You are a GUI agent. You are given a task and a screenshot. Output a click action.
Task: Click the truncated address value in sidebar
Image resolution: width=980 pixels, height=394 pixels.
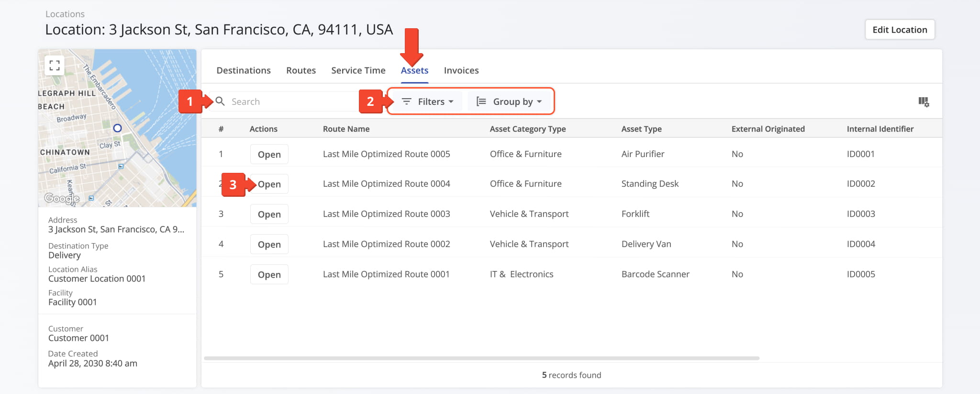[116, 229]
